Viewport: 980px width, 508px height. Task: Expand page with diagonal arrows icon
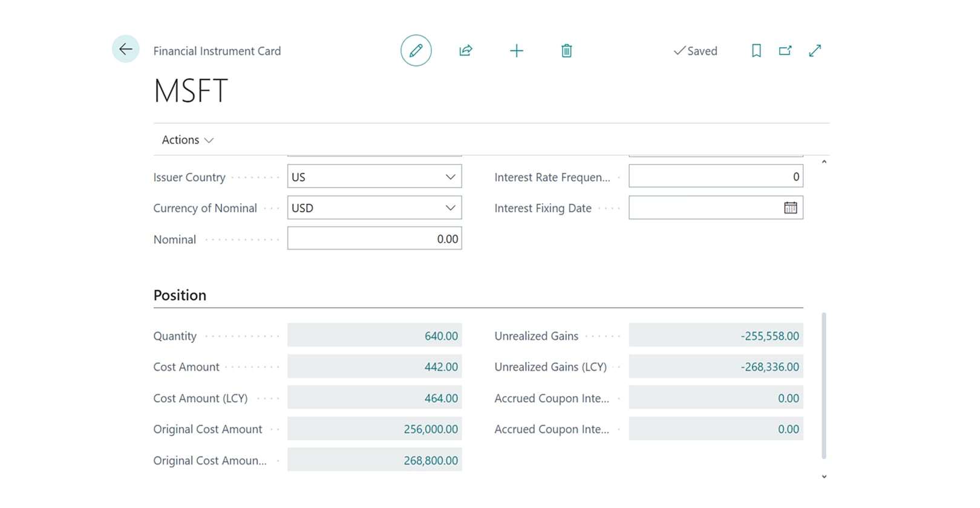(815, 51)
